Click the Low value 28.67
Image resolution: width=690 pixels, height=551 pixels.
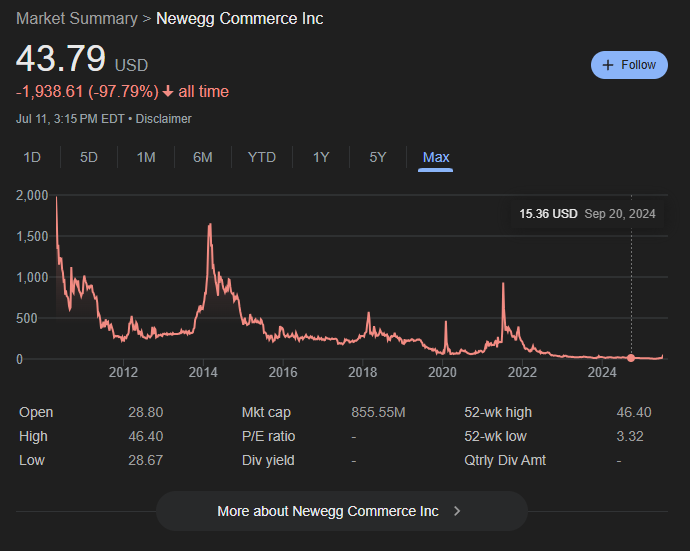[x=146, y=460]
